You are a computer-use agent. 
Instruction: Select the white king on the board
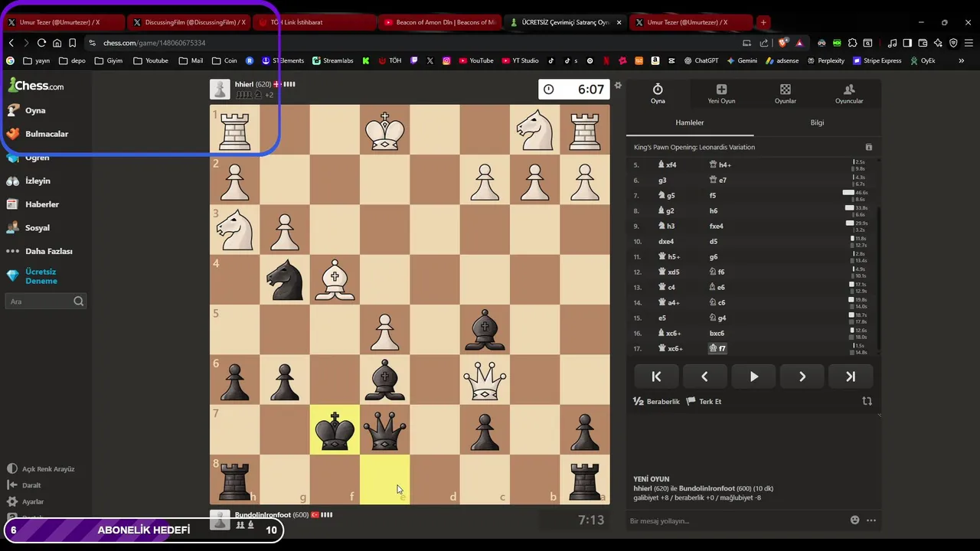coord(384,130)
